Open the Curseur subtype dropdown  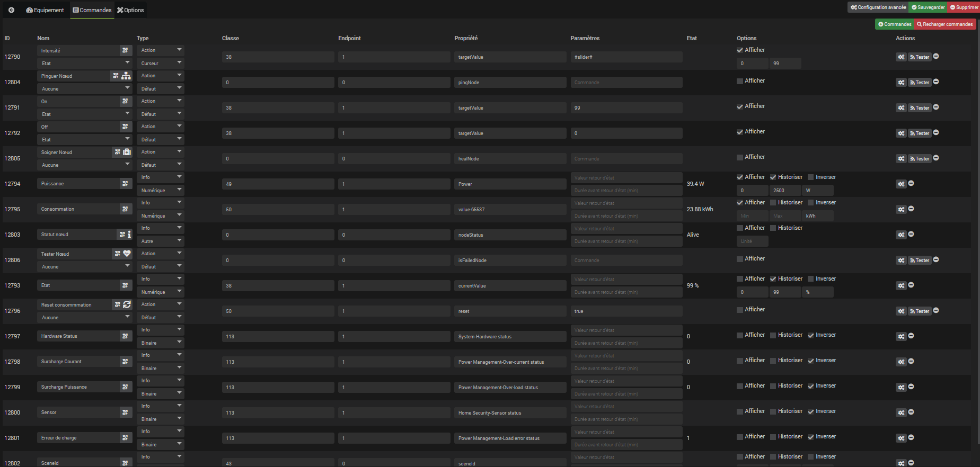160,63
